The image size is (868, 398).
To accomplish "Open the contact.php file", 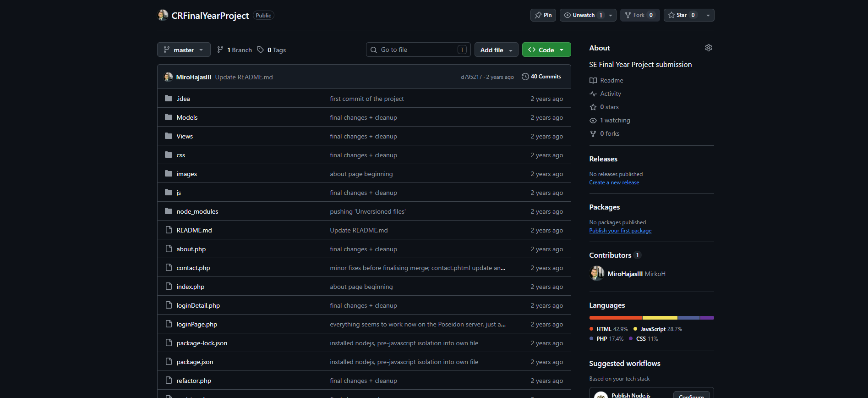I will [193, 268].
